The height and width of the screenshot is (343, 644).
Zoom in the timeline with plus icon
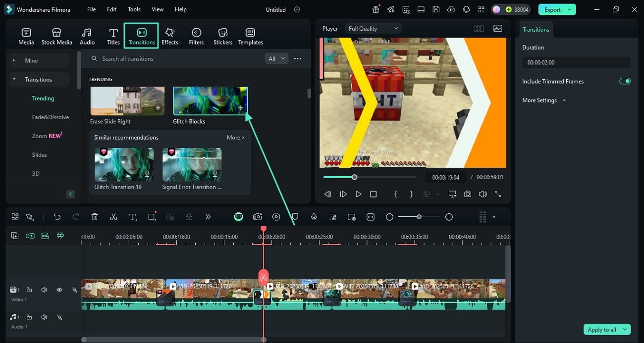[x=449, y=217]
